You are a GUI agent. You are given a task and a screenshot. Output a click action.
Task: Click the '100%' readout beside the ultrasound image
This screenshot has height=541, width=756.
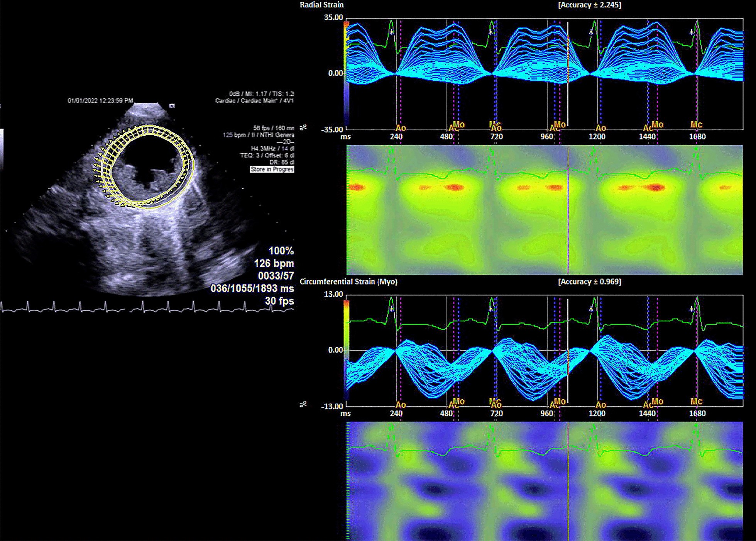click(281, 251)
